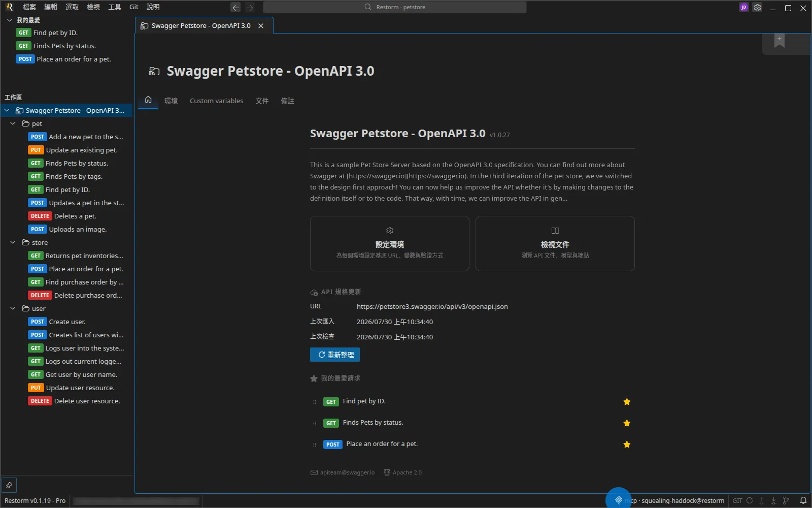Collapse the user folder chevron

pyautogui.click(x=13, y=308)
